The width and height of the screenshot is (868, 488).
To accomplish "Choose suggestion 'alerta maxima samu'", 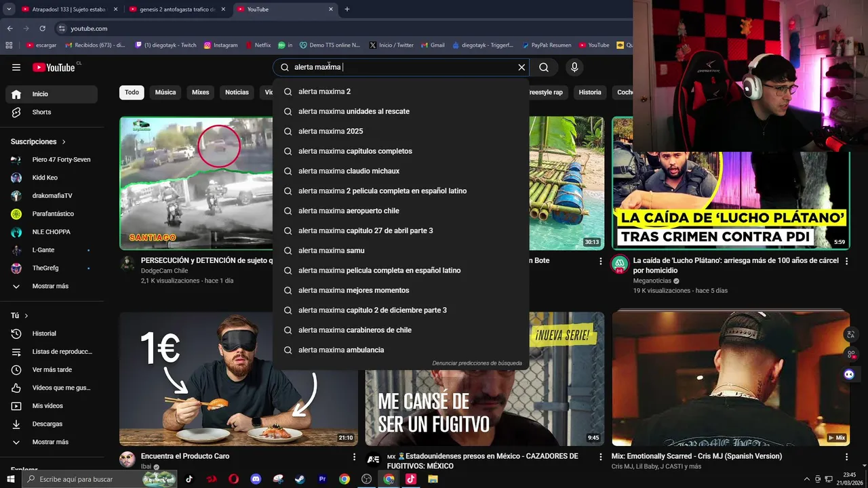I will pos(401,251).
